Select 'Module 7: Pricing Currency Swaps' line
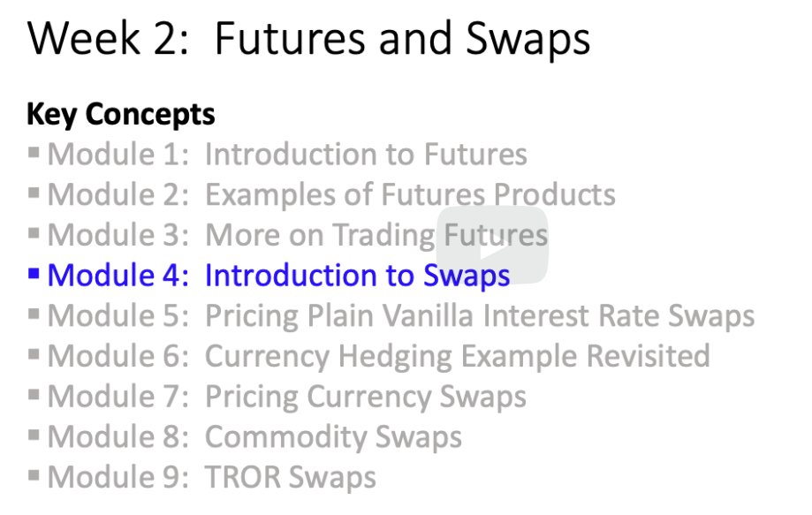The image size is (812, 515). pos(287,397)
